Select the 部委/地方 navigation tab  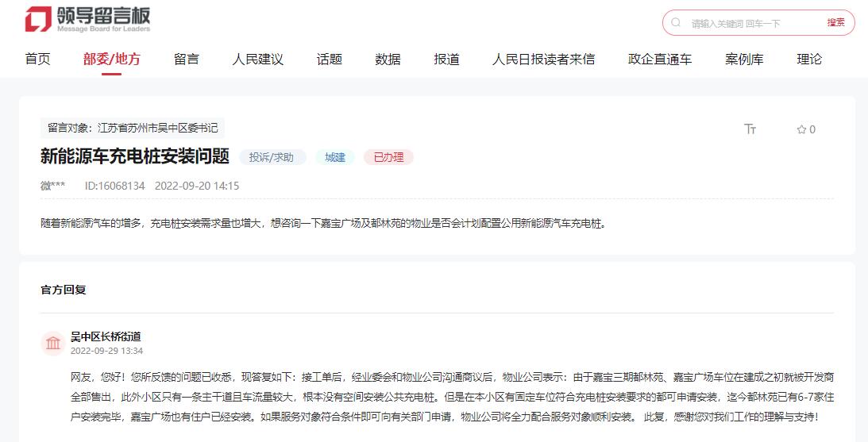(111, 60)
